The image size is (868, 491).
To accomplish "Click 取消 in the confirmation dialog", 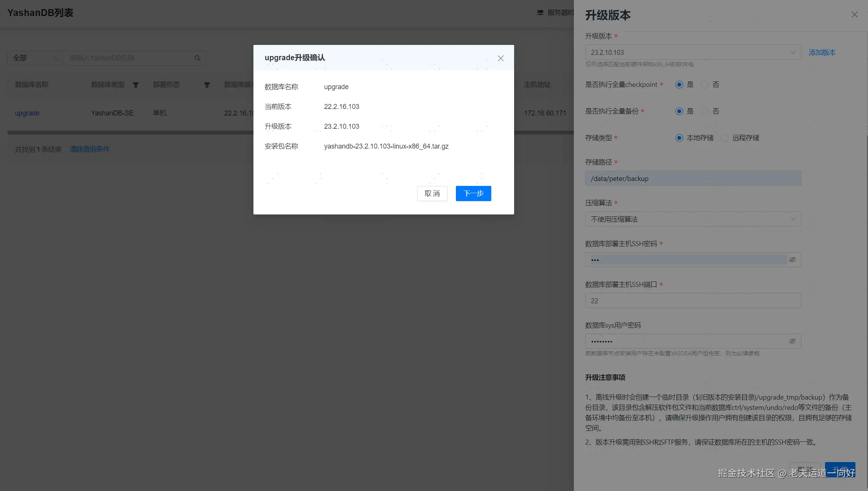I will pyautogui.click(x=432, y=194).
